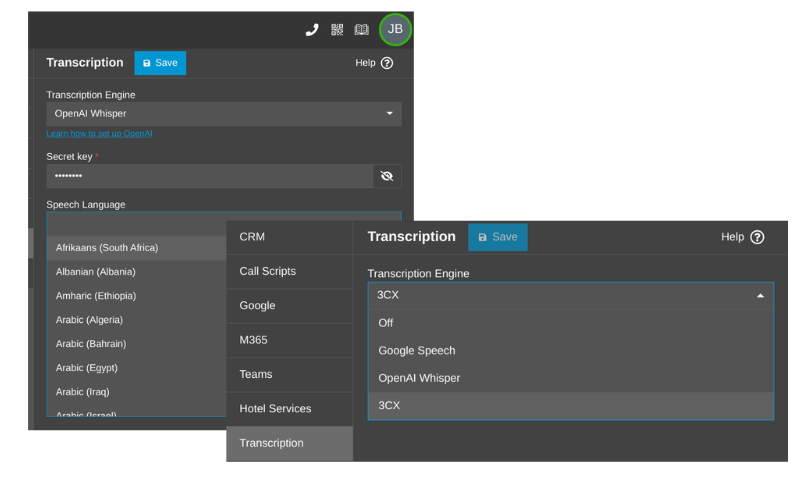
Task: Switch to the Hotel Services tab
Action: pyautogui.click(x=275, y=409)
